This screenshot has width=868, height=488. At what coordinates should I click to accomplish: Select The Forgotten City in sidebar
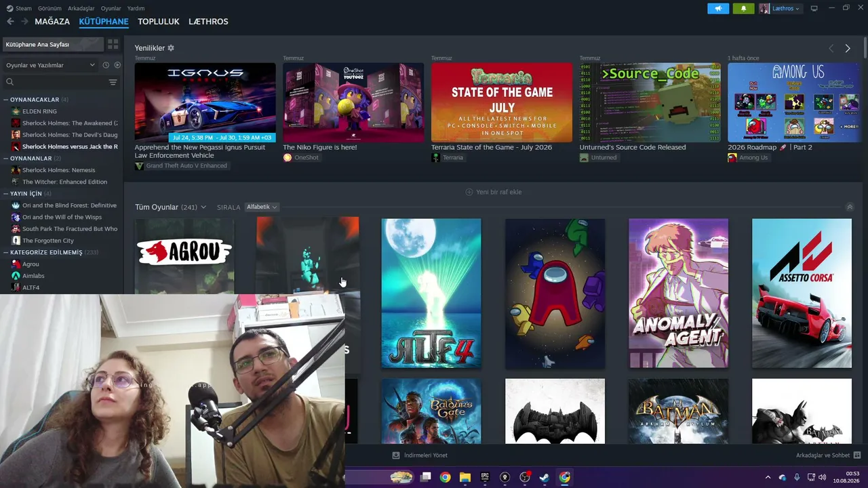(x=47, y=241)
